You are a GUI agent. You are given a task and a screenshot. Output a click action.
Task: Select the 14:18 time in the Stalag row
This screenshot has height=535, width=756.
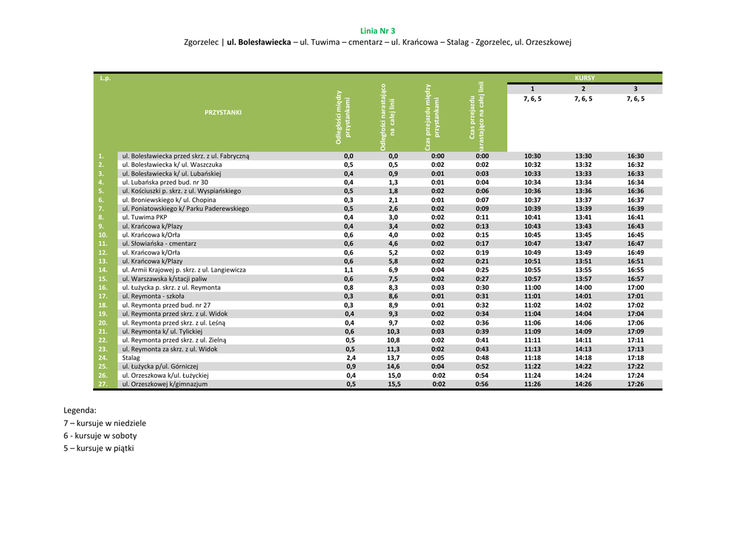click(583, 357)
